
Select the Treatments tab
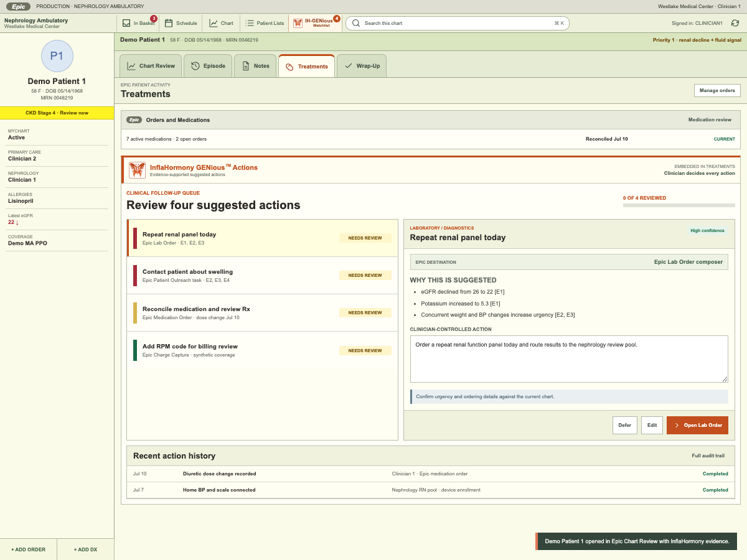[306, 67]
